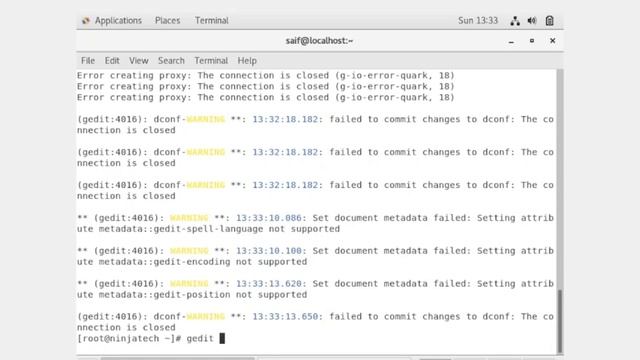This screenshot has width=640, height=360.
Task: Click the terminal cursor block after gedit
Action: coord(222,338)
